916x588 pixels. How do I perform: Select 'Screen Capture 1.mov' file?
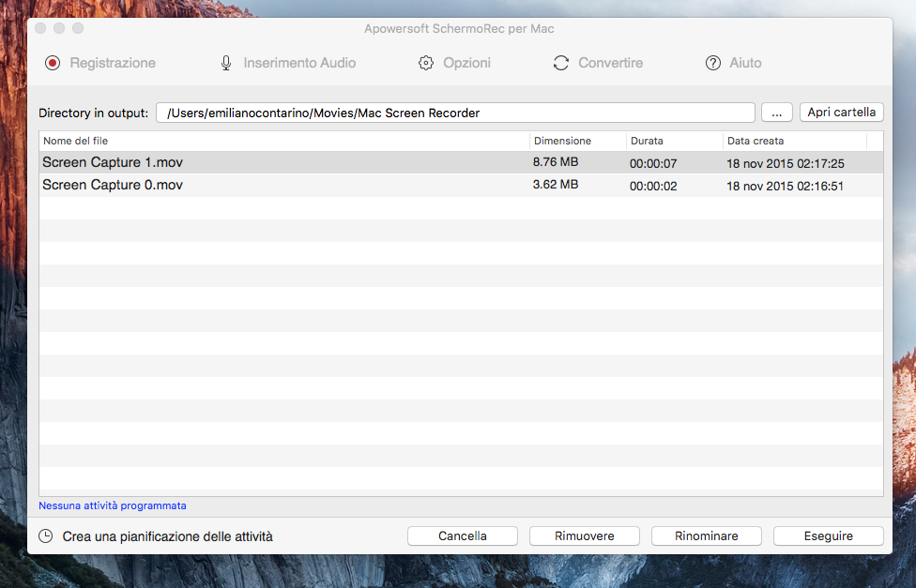pos(113,162)
